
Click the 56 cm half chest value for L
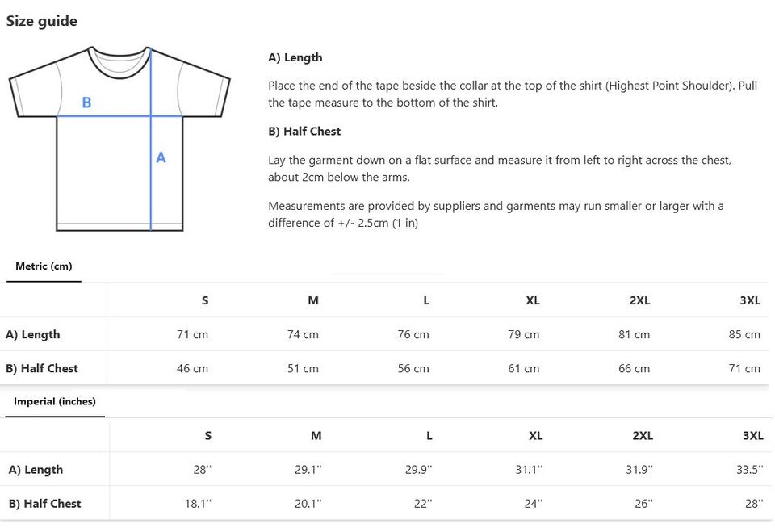click(413, 369)
